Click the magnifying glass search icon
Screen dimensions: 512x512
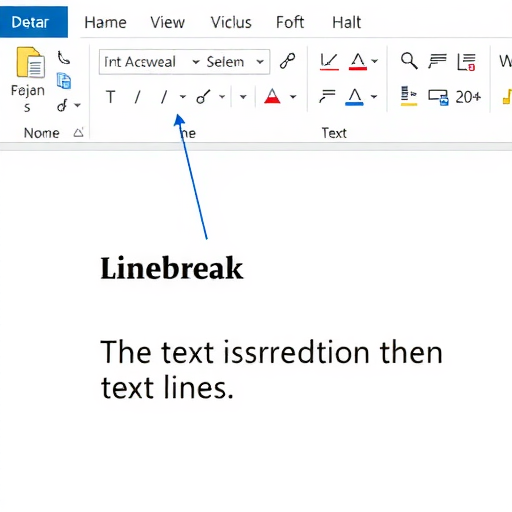(409, 61)
